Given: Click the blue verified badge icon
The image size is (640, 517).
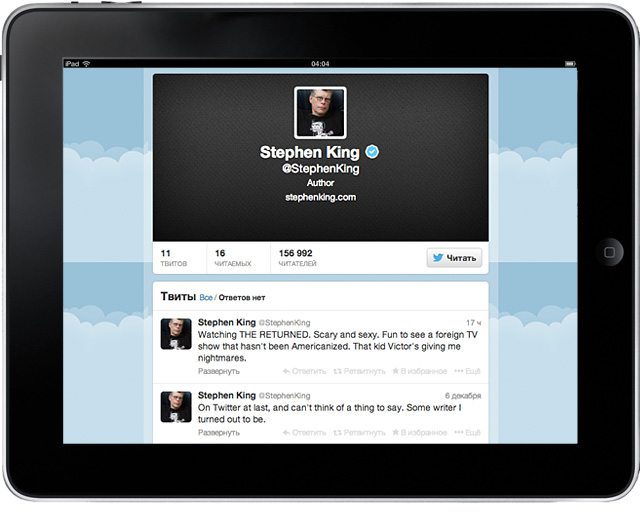Looking at the screenshot, I should (372, 152).
